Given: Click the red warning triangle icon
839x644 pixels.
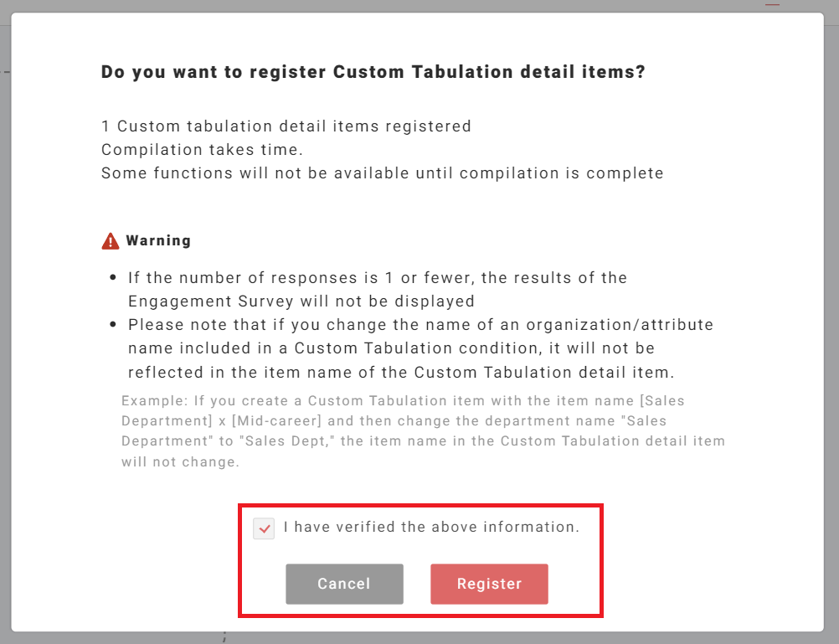Looking at the screenshot, I should pos(111,241).
